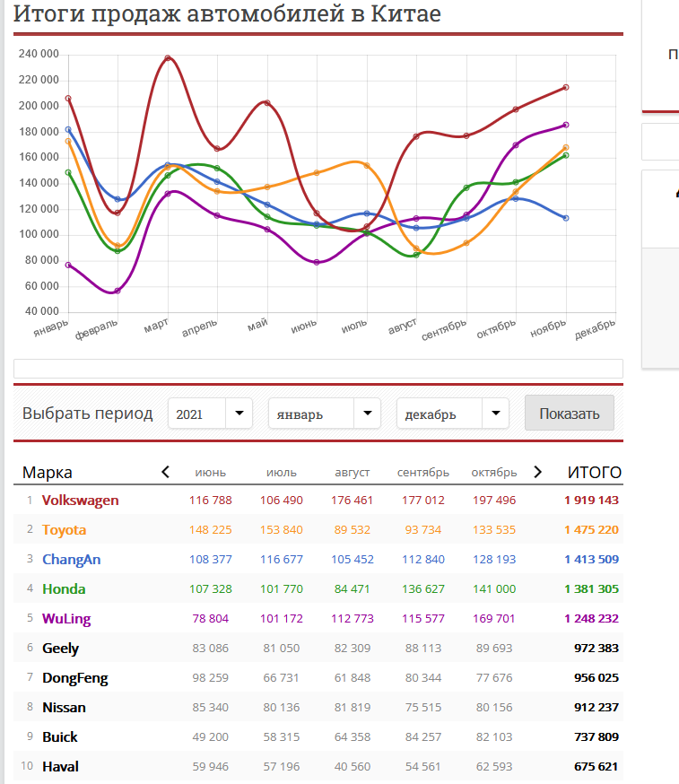Open the Haval brand link
679x784 pixels.
60,766
